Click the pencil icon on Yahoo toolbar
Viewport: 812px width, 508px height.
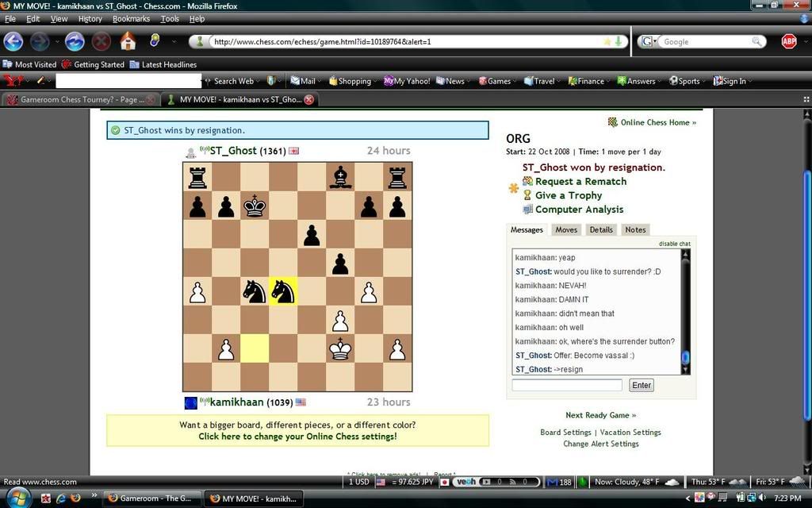click(40, 81)
